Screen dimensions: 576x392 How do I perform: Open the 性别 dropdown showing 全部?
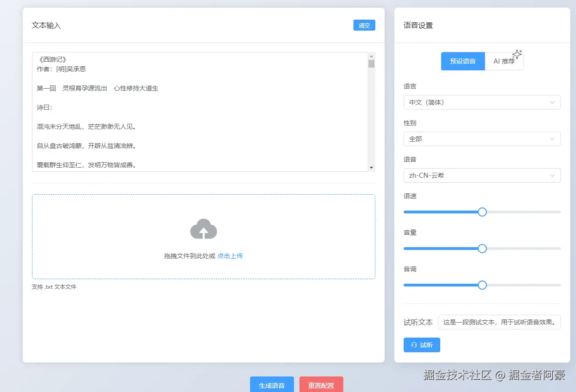pos(482,139)
